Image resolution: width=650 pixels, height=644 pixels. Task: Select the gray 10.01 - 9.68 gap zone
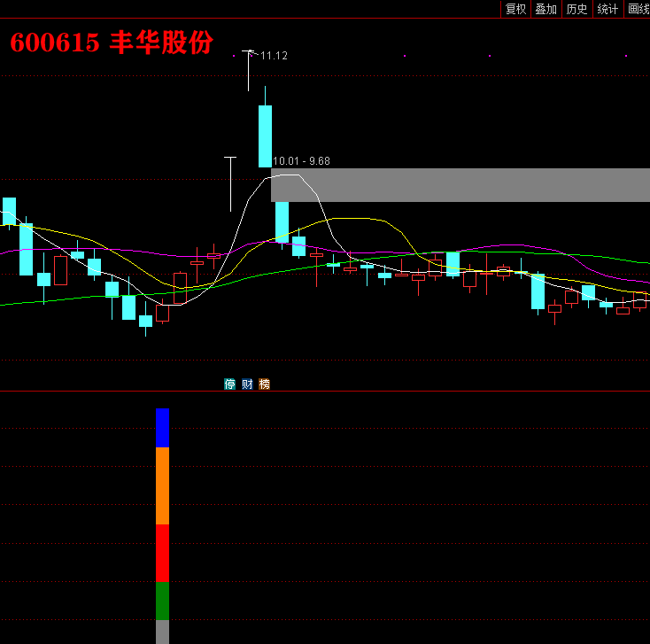(460, 185)
